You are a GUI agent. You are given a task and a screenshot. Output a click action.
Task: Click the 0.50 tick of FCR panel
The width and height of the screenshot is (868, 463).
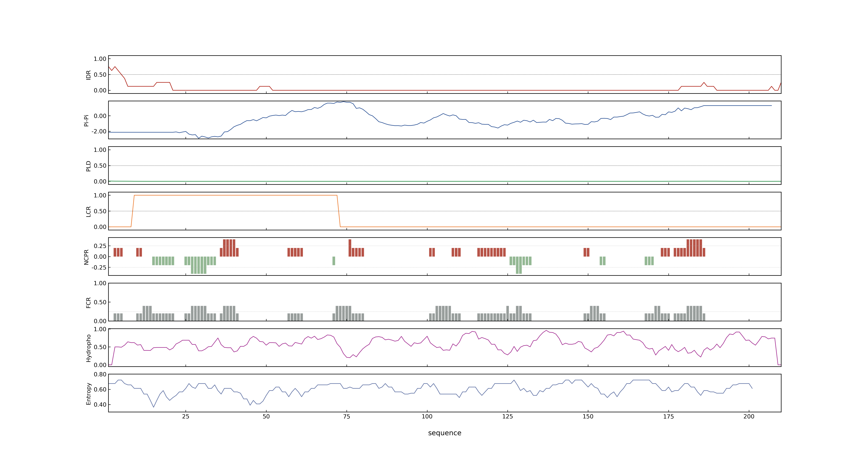point(100,302)
